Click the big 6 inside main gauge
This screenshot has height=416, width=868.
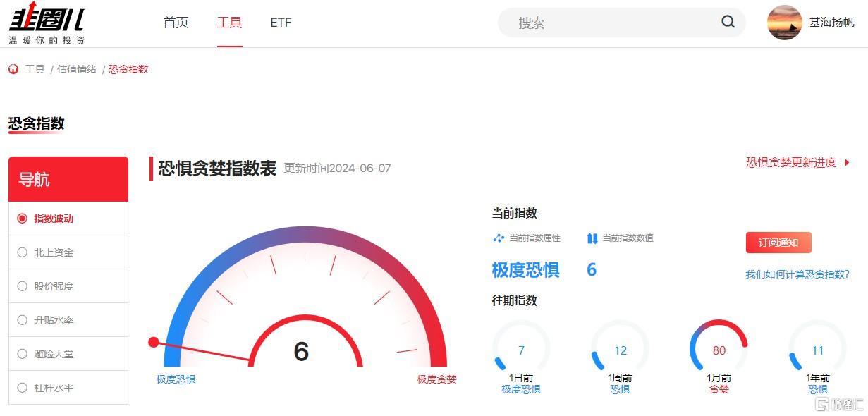tap(301, 351)
